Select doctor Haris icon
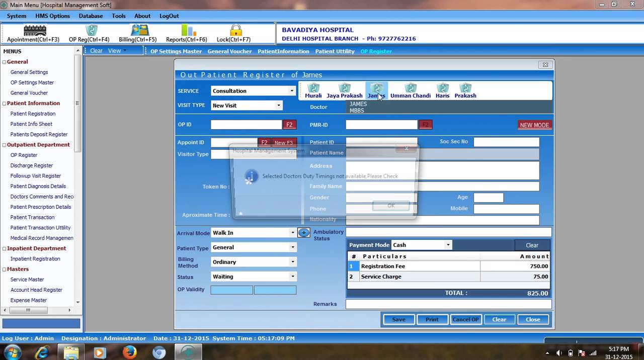Viewport: 644px width, 360px height. [443, 91]
